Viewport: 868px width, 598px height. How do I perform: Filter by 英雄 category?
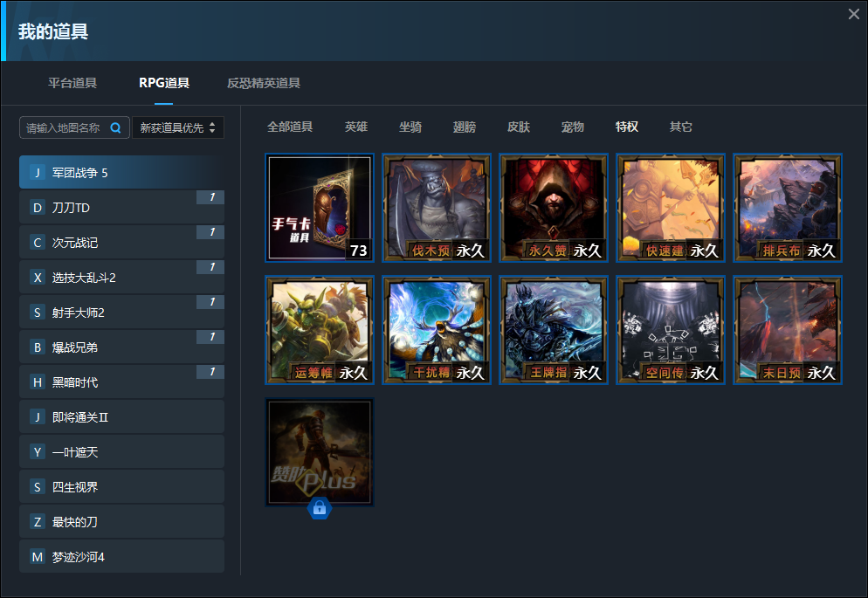(356, 127)
